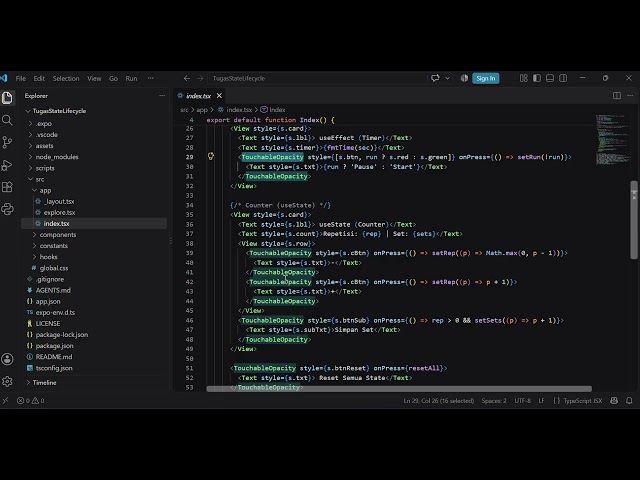The width and height of the screenshot is (640, 480).
Task: Close the index.tsx tab
Action: coord(219,96)
